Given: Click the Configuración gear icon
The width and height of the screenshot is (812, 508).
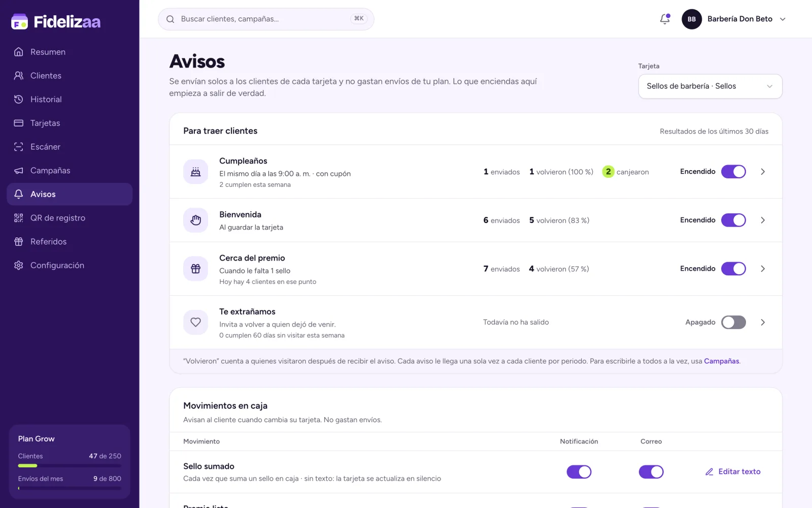Looking at the screenshot, I should (19, 265).
